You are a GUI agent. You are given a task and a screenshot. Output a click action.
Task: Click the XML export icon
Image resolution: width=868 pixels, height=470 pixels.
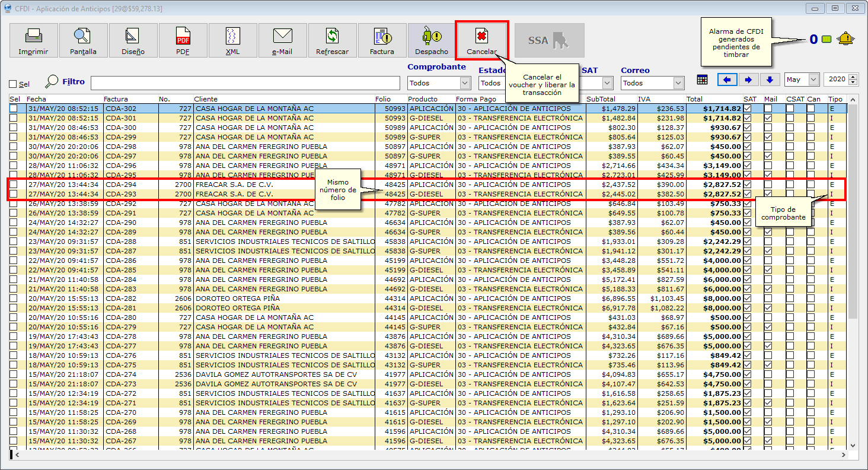pos(232,40)
